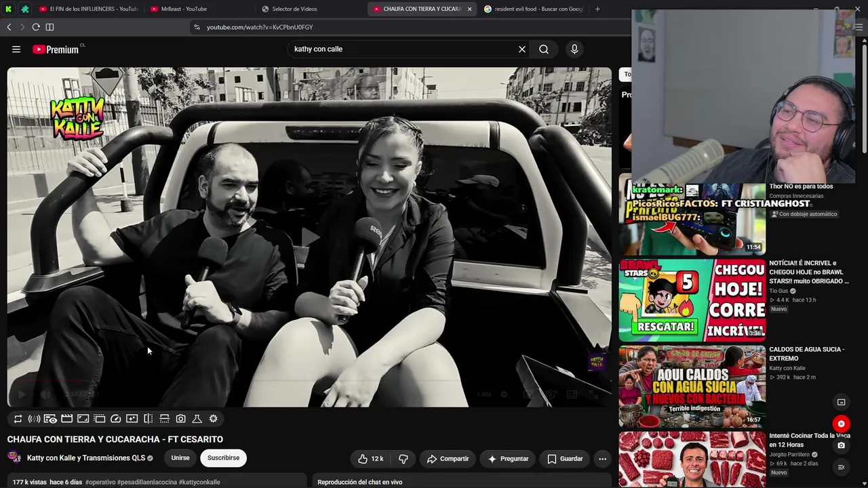Screen dimensions: 868x488
Task: Open the #kattyconkalle hashtag link
Action: click(199, 482)
